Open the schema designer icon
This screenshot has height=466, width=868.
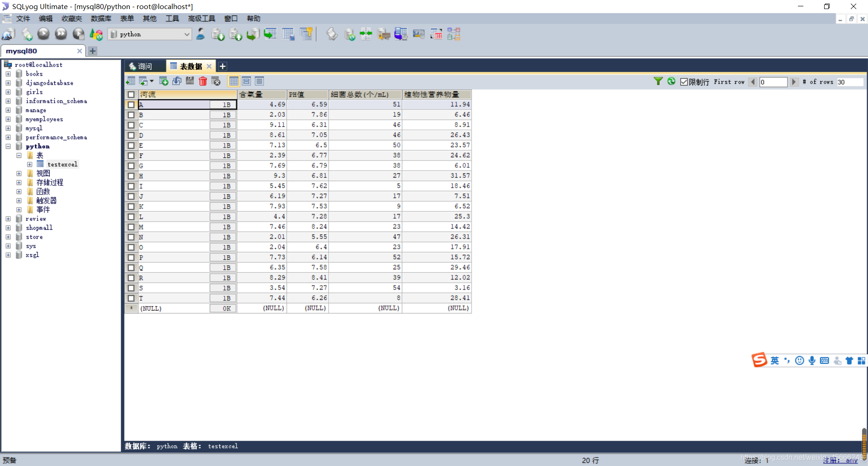(x=453, y=34)
